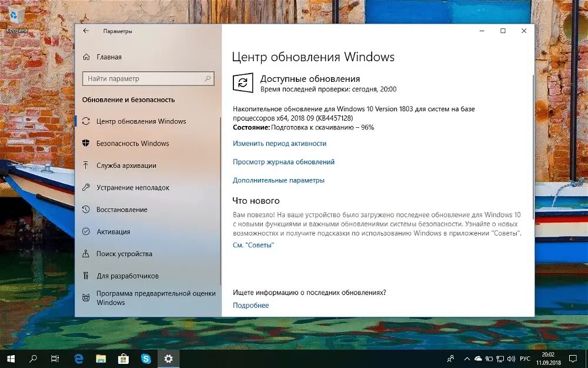
Task: Select Центр обновления Windows sync icon
Action: point(86,121)
